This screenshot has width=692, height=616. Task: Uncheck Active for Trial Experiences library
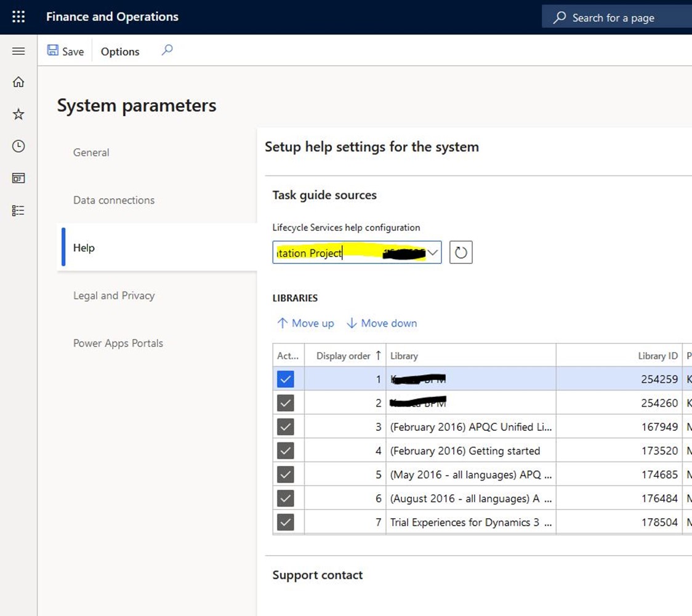click(286, 522)
